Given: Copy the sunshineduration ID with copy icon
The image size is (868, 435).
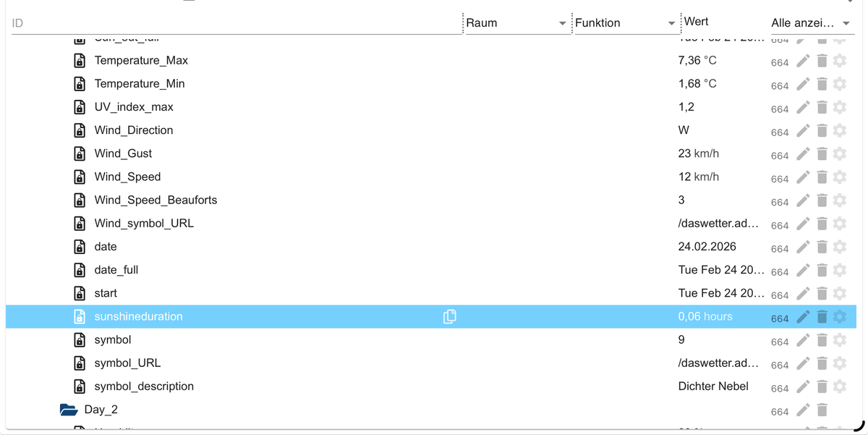Looking at the screenshot, I should [450, 316].
